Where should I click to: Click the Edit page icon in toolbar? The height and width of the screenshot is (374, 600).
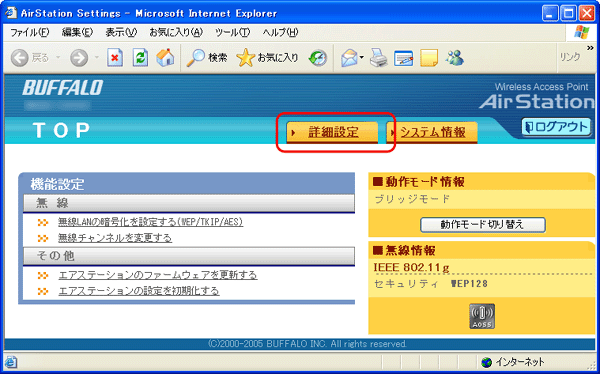tap(404, 58)
